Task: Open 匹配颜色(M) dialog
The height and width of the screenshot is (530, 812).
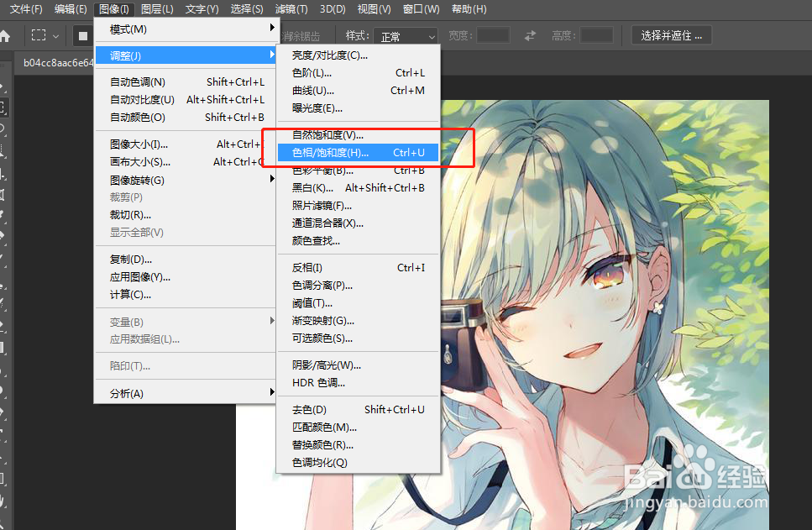Action: click(x=359, y=427)
